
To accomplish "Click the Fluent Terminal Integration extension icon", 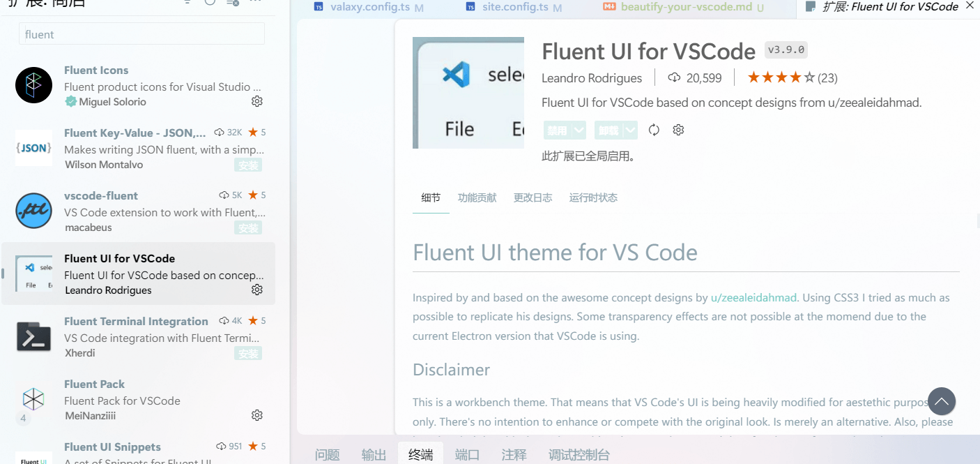I will [33, 336].
